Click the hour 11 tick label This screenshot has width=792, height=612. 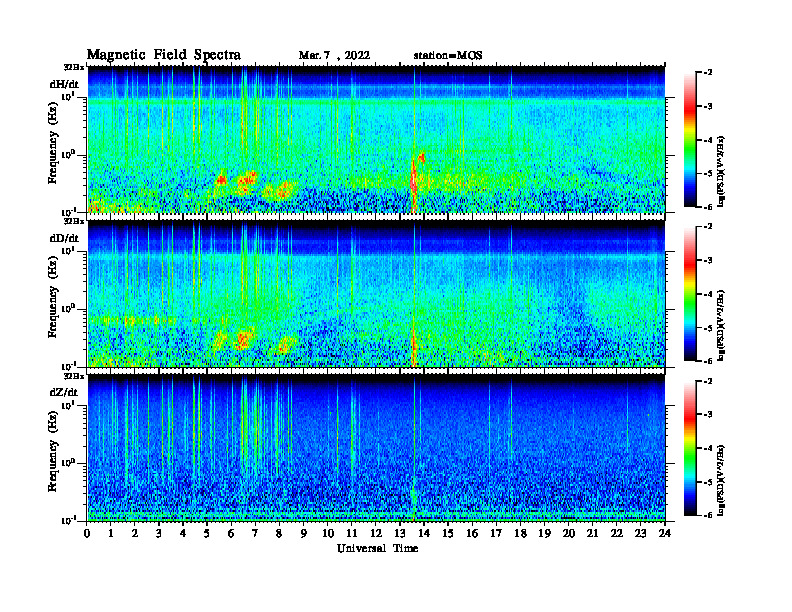coord(352,533)
